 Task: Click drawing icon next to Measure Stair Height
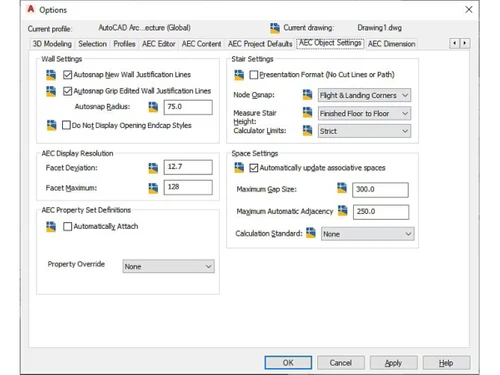pos(307,112)
